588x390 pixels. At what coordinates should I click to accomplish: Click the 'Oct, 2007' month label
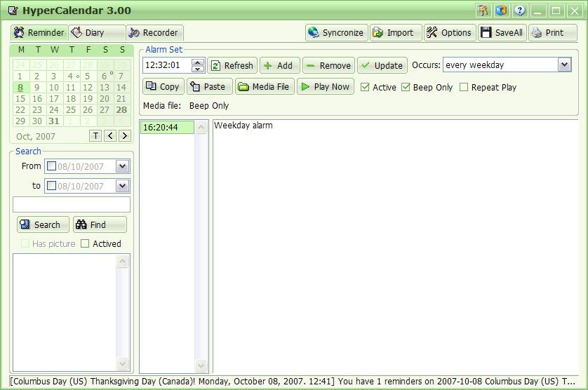coord(36,137)
